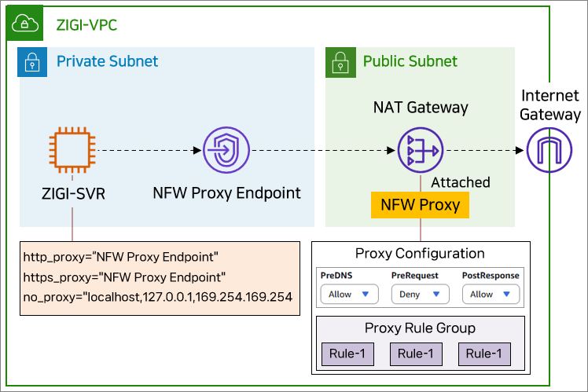Click the ZIGI-VPC title text

pyautogui.click(x=86, y=25)
